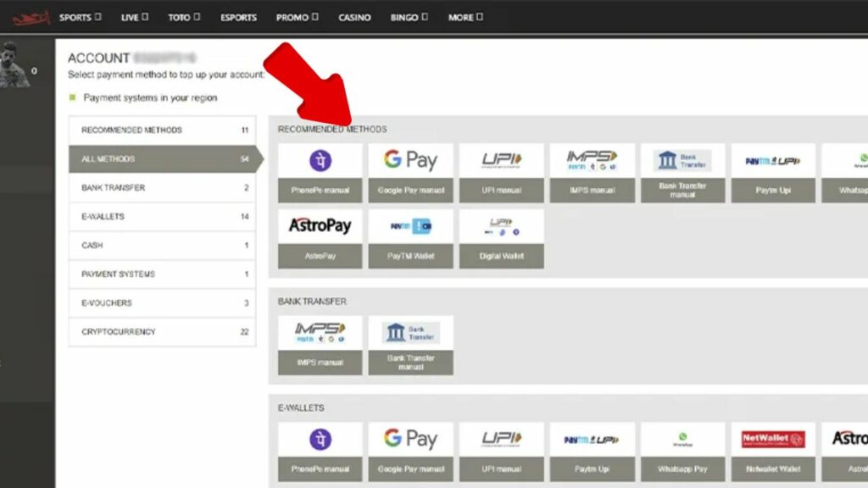
Task: Expand the More navigation menu
Action: [465, 17]
